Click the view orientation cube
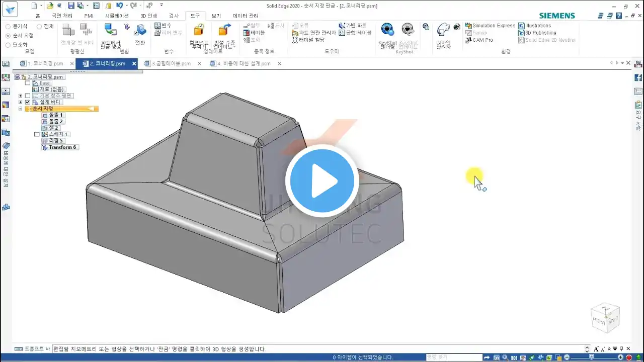644x362 pixels. (605, 318)
